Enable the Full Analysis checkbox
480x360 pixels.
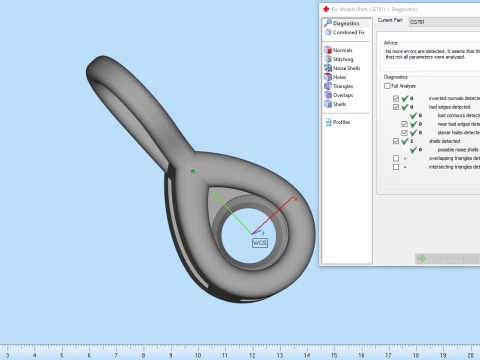[387, 86]
